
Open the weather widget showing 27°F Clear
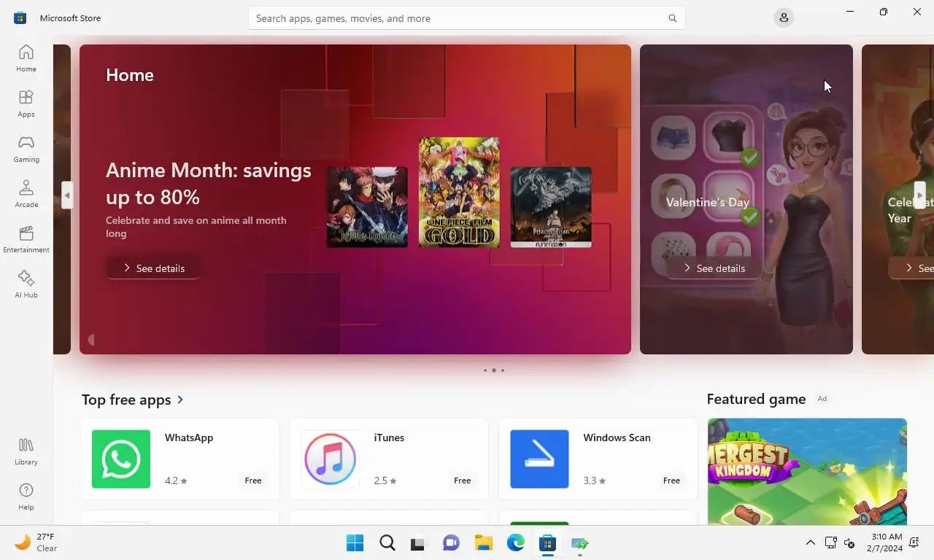36,542
